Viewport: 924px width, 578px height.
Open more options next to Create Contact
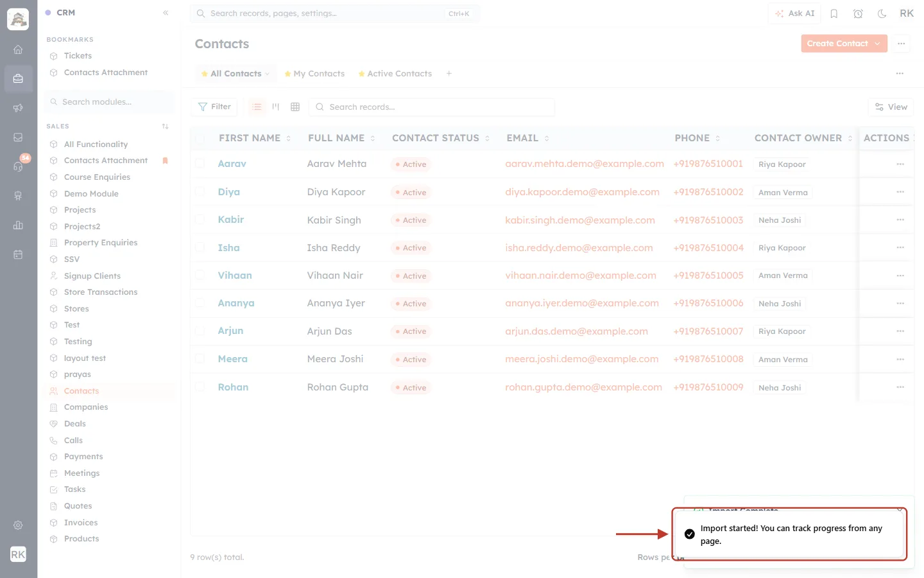tap(902, 44)
